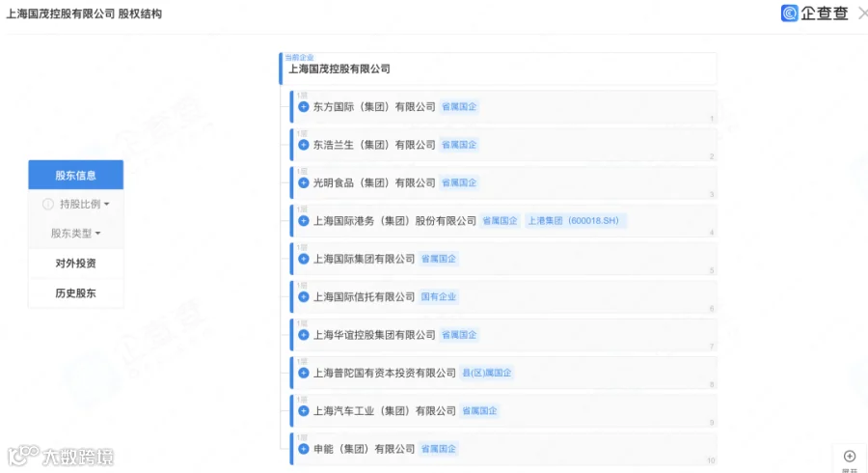Click the dialog title 上海国茂控股有限公司 股权结构

click(84, 14)
